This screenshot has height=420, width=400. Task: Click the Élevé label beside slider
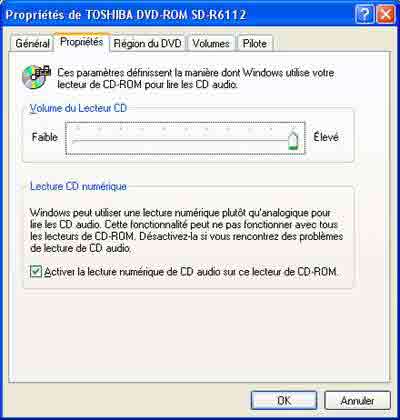[326, 137]
